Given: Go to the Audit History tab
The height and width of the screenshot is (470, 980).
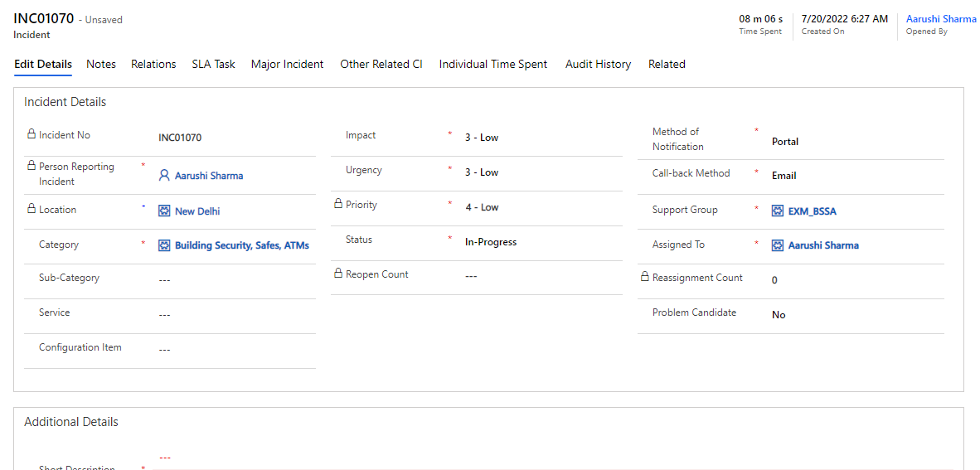Looking at the screenshot, I should 598,64.
